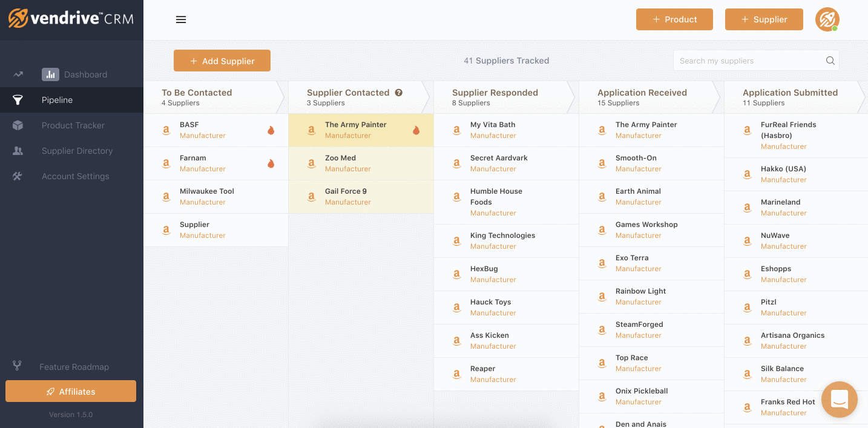Open Dashboard from the sidebar

click(x=85, y=74)
